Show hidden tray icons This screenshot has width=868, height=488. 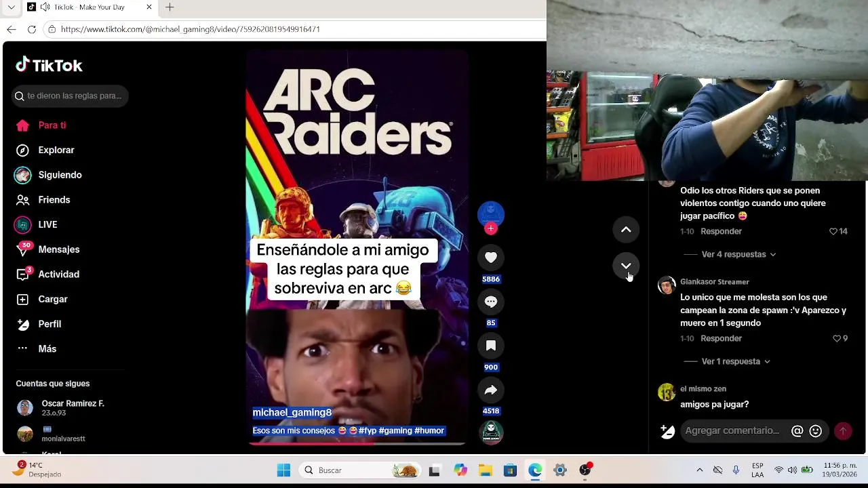700,470
